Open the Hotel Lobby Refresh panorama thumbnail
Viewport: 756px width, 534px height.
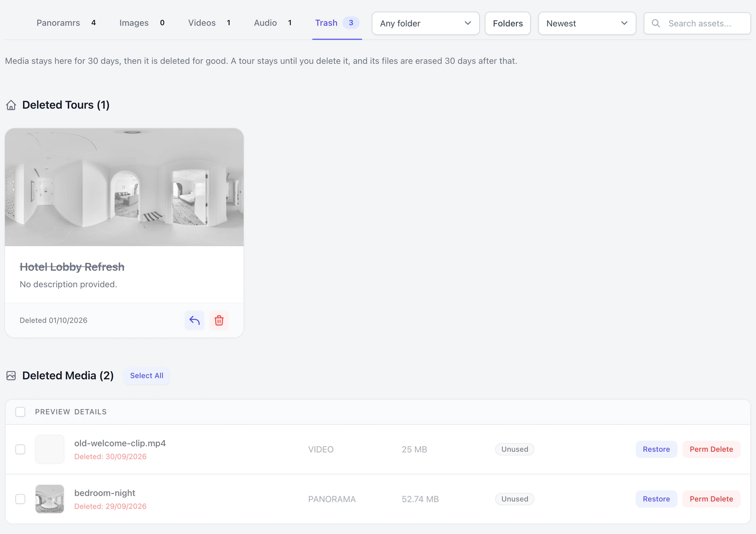click(x=124, y=187)
